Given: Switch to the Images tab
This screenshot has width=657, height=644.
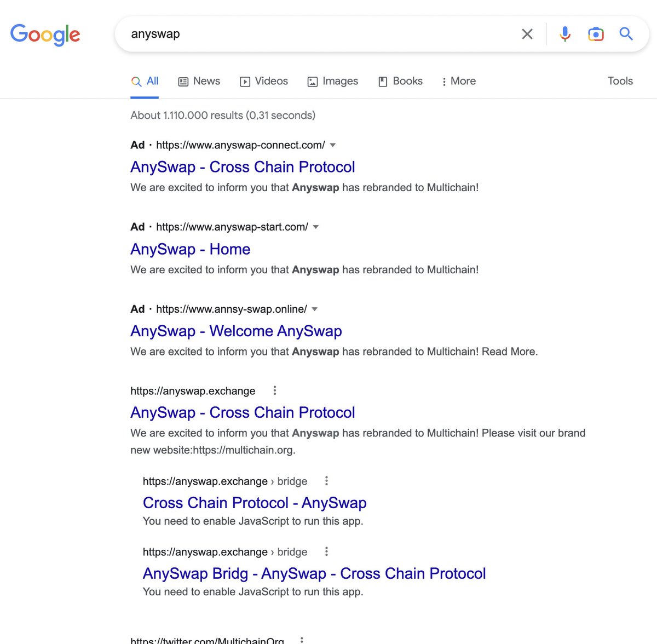Looking at the screenshot, I should (x=332, y=81).
